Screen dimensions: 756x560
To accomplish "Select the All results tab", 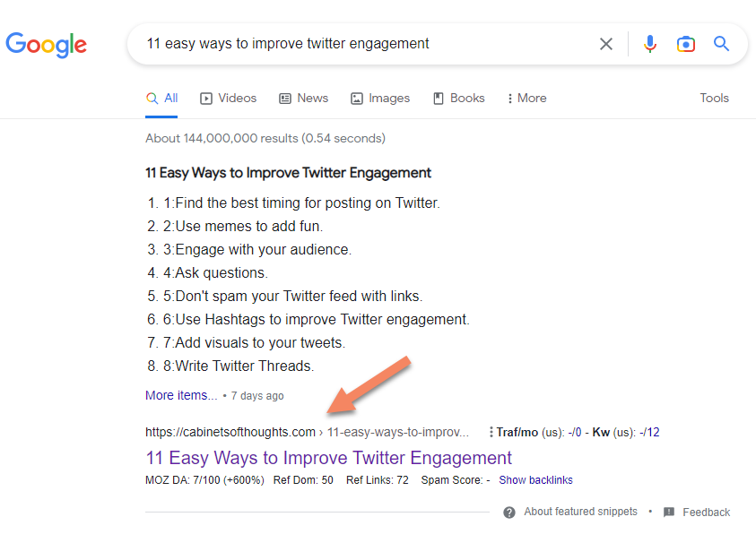I will tap(162, 99).
